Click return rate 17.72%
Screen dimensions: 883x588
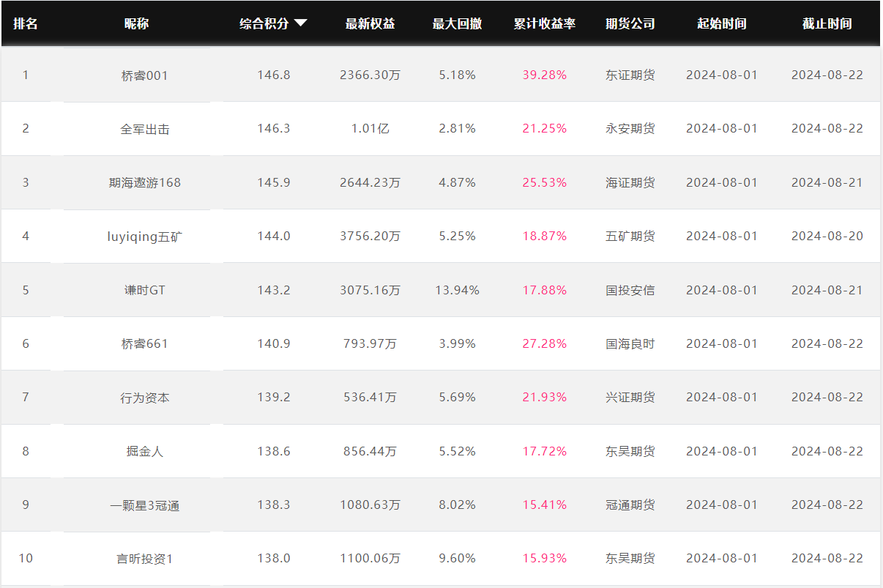pyautogui.click(x=545, y=451)
